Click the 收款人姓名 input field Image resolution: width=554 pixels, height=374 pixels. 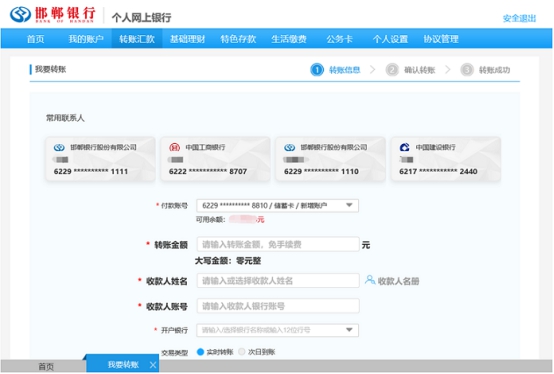click(x=278, y=281)
